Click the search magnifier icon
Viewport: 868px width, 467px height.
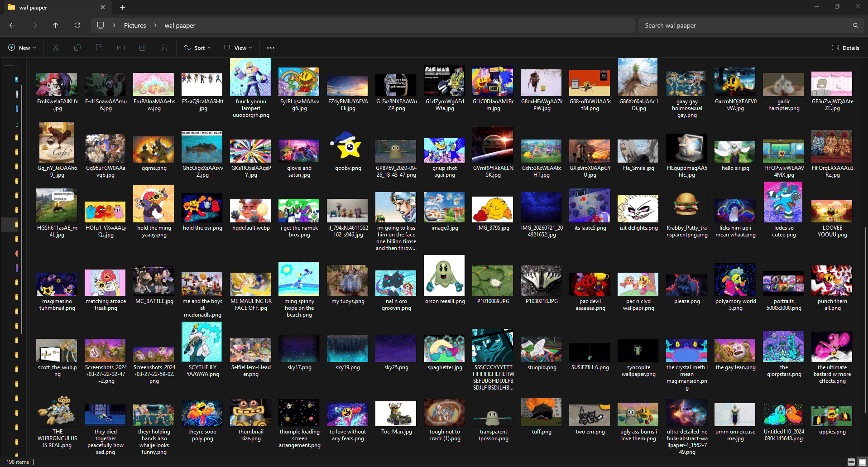[x=855, y=25]
